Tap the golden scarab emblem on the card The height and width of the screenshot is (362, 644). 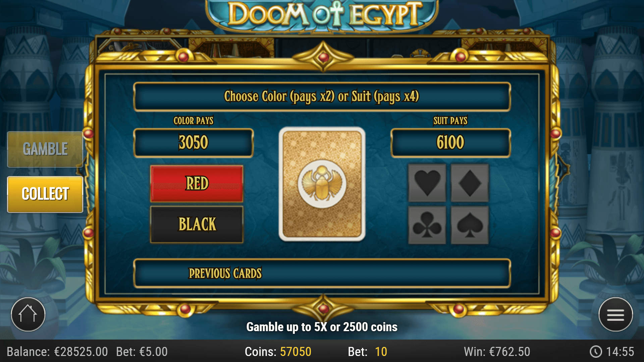pos(322,183)
